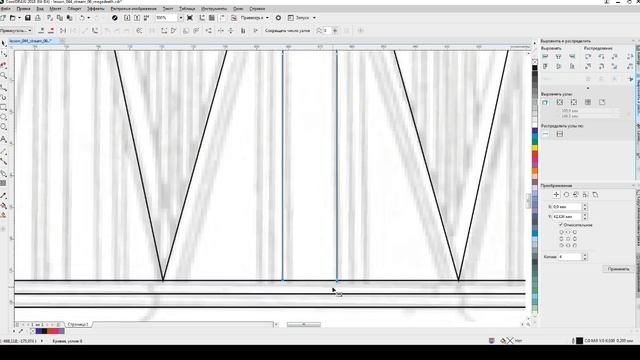Open the Open-file icon dropdown arrow
This screenshot has width=640, height=360.
coord(19,18)
